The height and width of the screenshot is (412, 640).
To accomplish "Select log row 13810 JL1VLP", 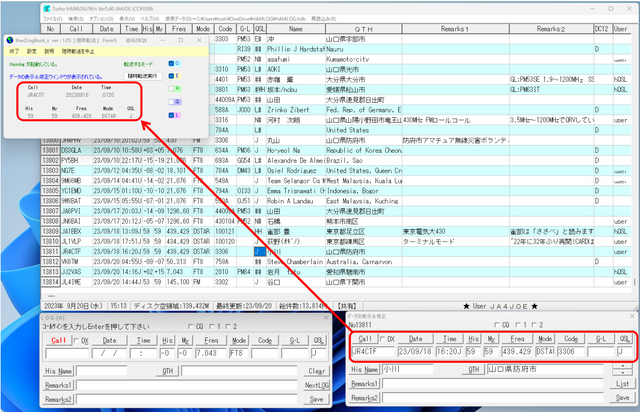I will click(x=338, y=241).
